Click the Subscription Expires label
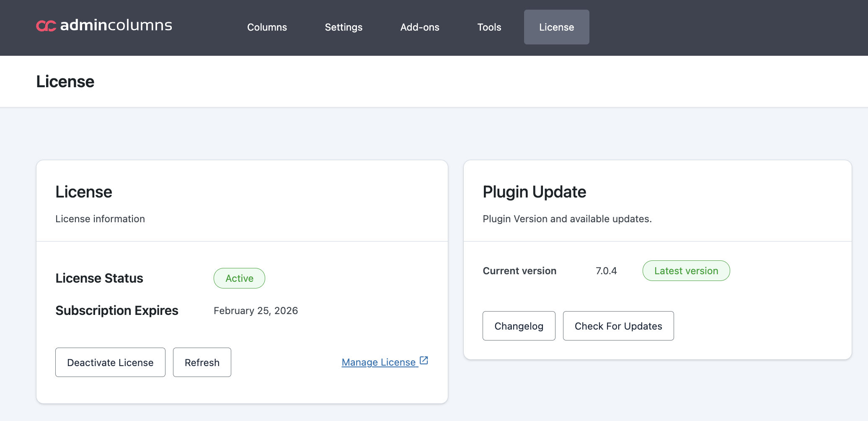 117,310
